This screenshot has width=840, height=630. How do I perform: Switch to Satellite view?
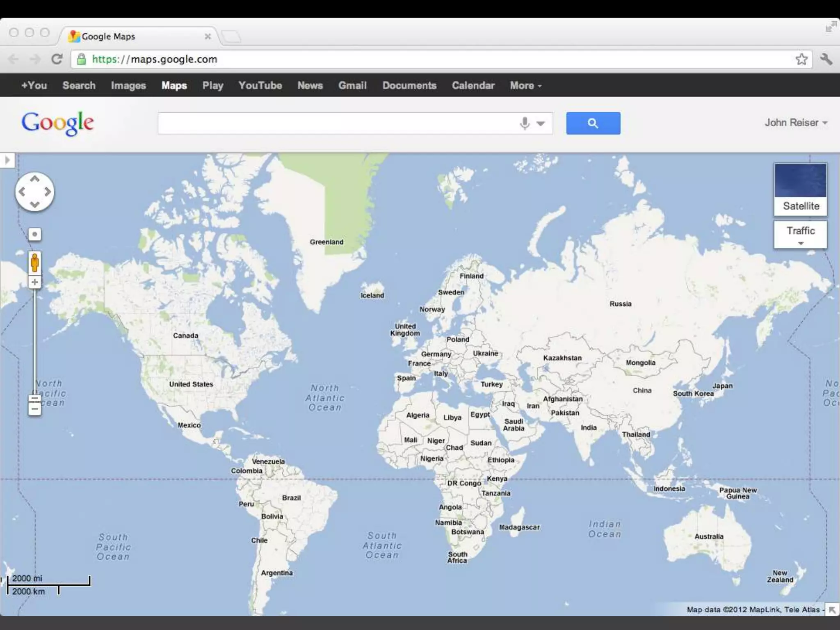pyautogui.click(x=800, y=189)
